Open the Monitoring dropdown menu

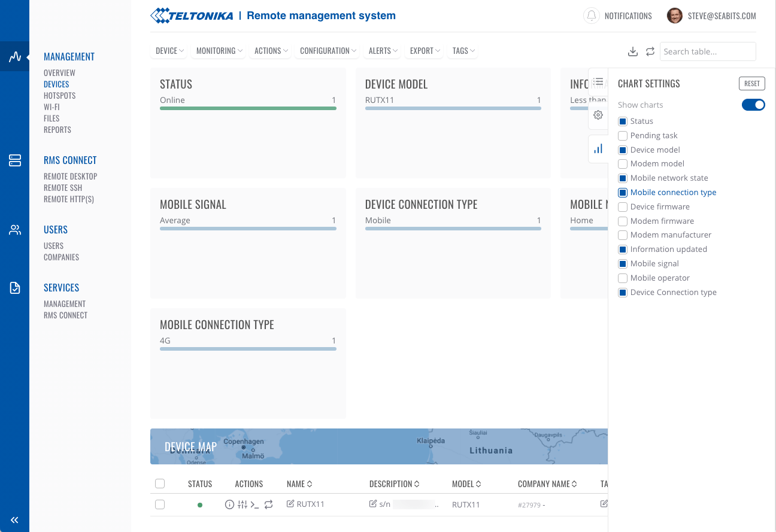tap(220, 51)
